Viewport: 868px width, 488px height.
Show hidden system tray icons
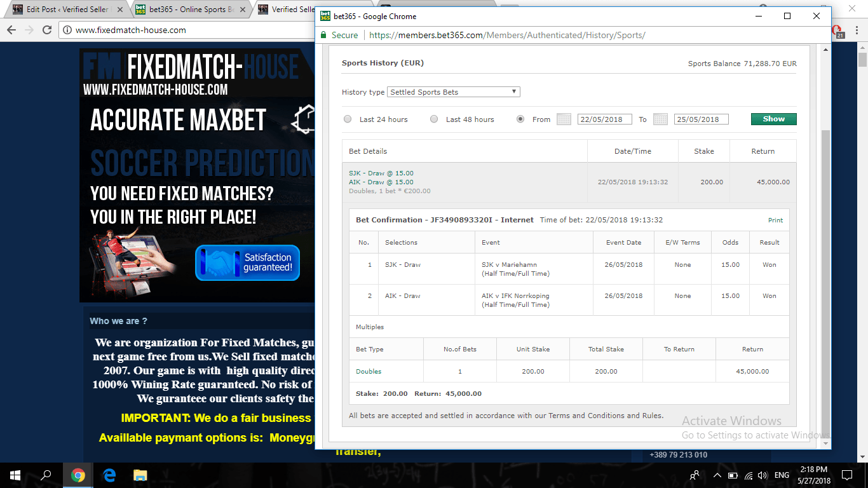point(717,475)
